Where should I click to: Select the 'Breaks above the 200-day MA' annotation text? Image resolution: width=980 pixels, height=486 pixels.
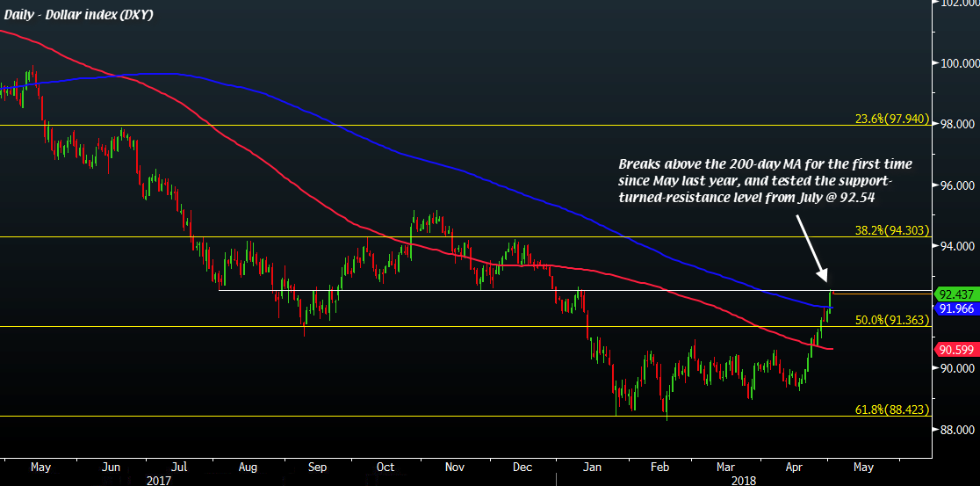pyautogui.click(x=766, y=179)
